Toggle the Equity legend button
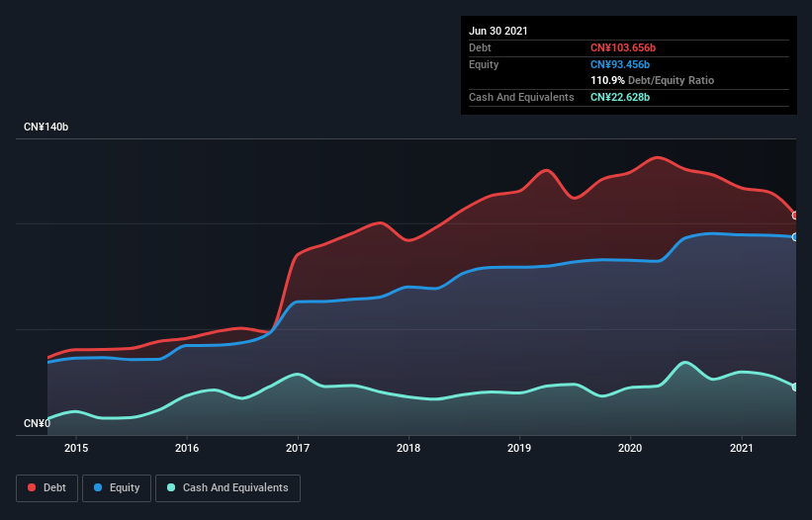The height and width of the screenshot is (520, 812). tap(117, 488)
